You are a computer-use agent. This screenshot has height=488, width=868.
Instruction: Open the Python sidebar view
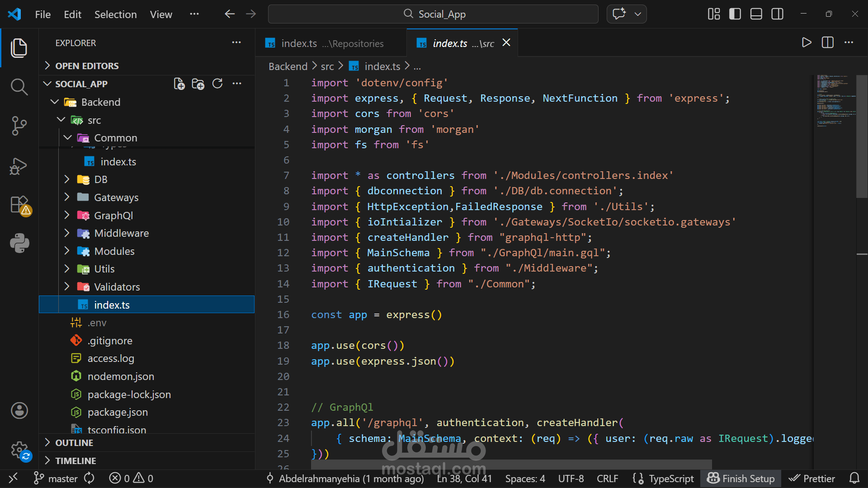click(x=19, y=243)
